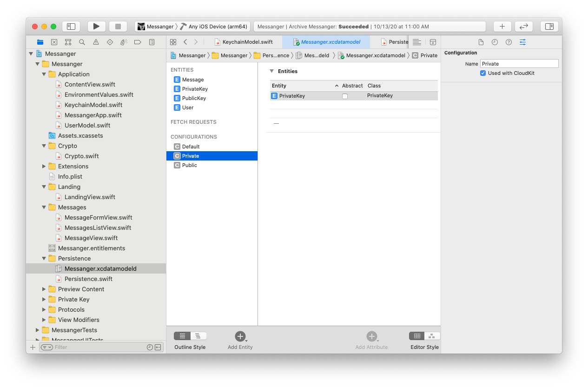This screenshot has height=388, width=588.
Task: Open the Breakpoint navigator
Action: (138, 42)
